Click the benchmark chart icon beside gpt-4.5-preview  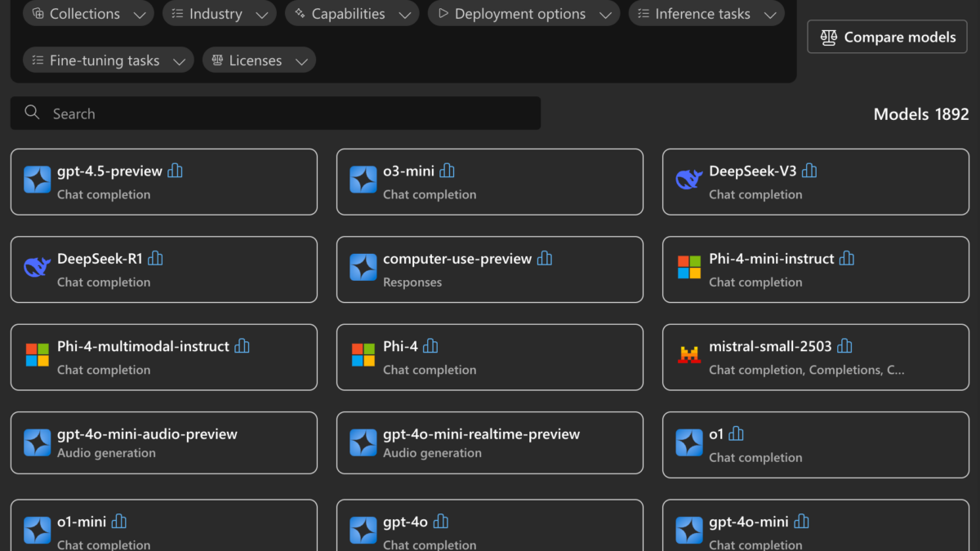tap(176, 171)
